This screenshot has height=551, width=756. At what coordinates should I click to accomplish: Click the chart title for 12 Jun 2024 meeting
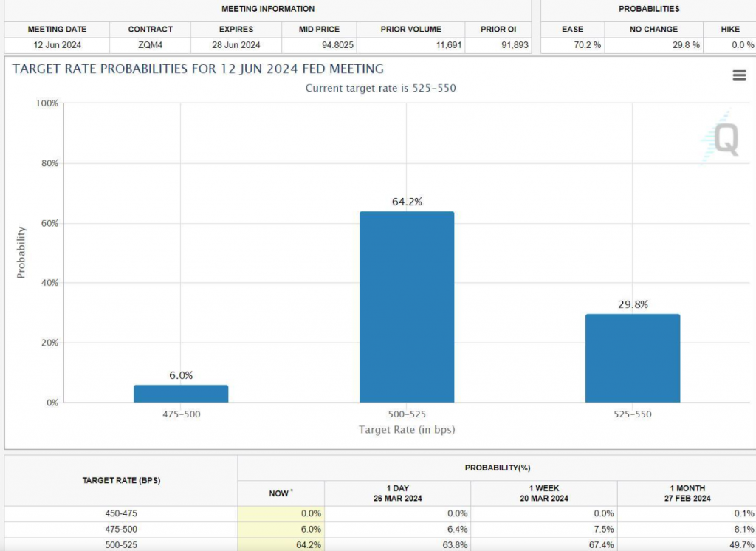[199, 69]
